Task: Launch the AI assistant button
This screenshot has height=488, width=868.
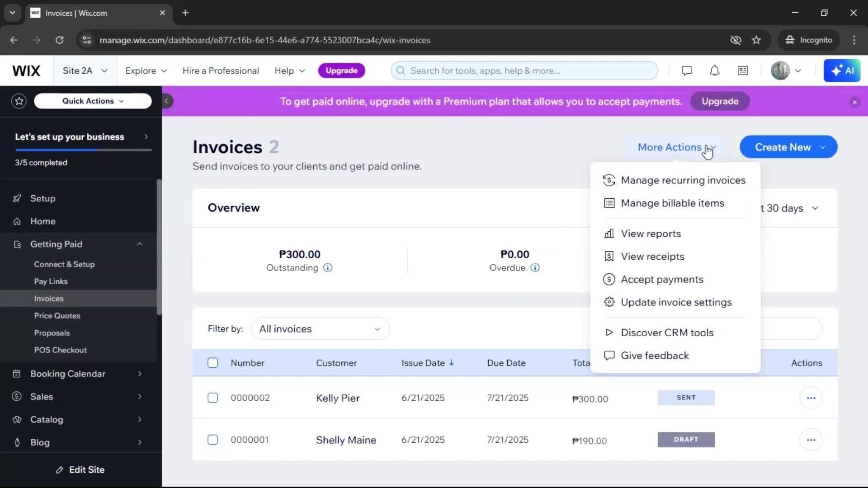Action: 842,70
